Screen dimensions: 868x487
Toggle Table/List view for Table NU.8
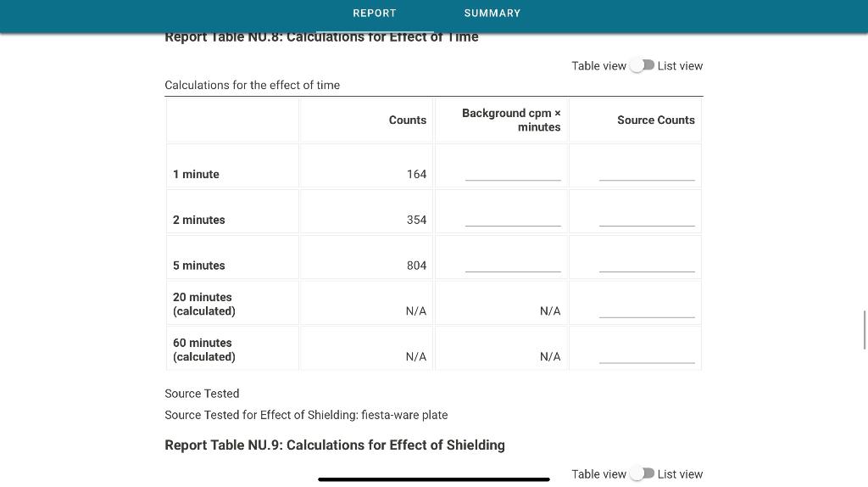pyautogui.click(x=643, y=65)
